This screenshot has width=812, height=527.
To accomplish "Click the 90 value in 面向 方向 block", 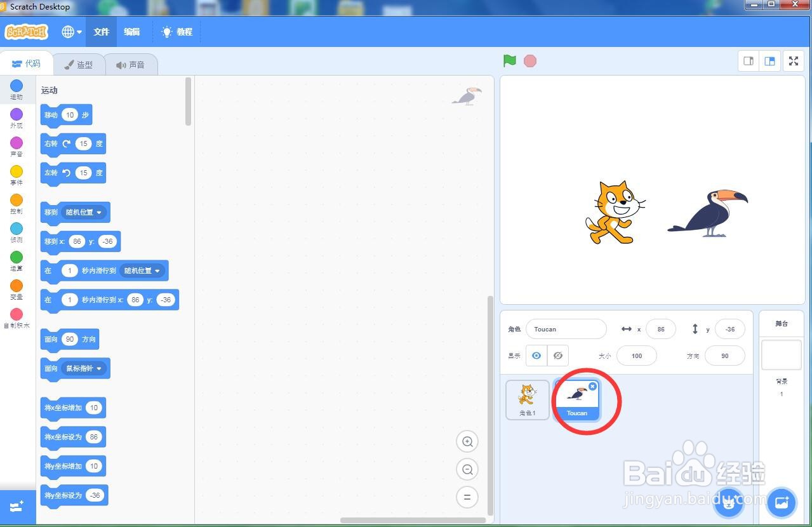I will [x=70, y=339].
